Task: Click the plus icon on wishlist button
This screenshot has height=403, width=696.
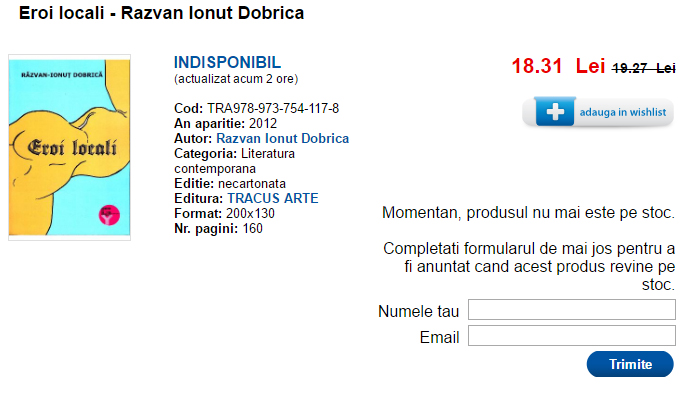Action: 554,112
